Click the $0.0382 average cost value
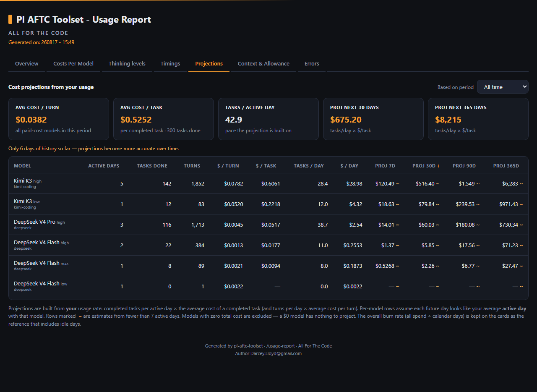 (x=31, y=120)
